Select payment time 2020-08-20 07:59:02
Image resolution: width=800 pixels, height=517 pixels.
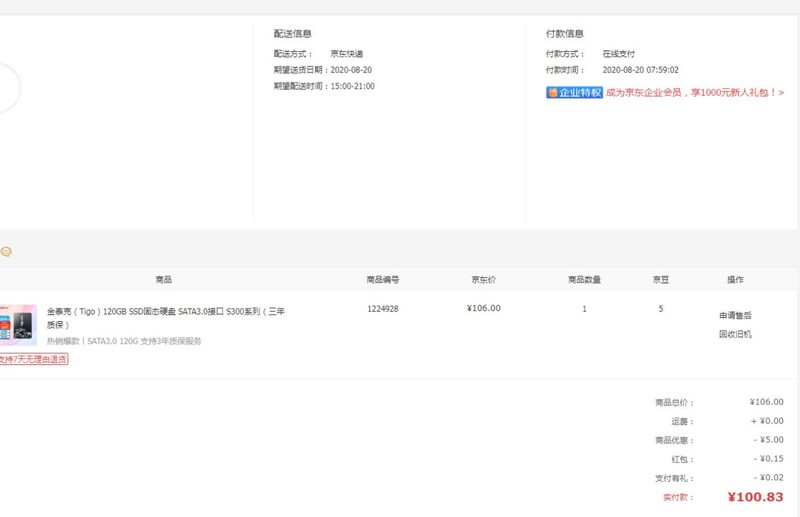(641, 70)
